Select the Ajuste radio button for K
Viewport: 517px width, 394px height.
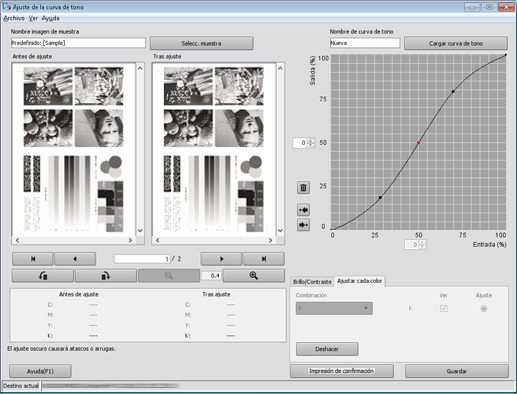point(483,309)
